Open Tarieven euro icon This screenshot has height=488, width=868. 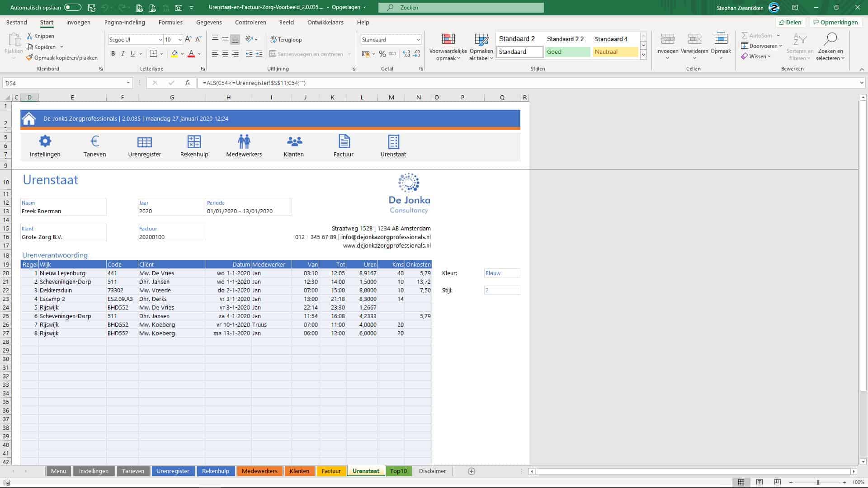[94, 141]
